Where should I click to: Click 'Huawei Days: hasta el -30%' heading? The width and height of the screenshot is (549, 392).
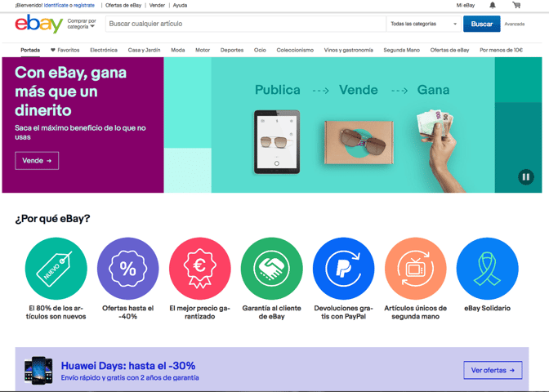click(x=128, y=366)
